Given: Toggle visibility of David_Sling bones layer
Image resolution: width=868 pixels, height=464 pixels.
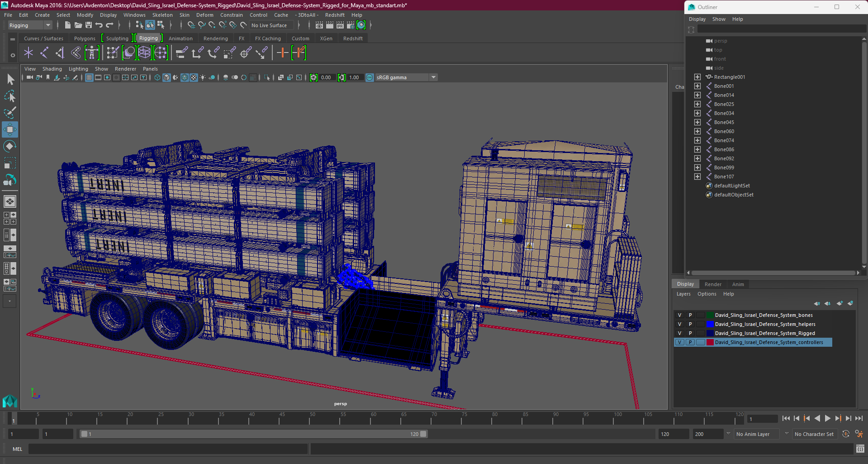Looking at the screenshot, I should click(x=679, y=315).
